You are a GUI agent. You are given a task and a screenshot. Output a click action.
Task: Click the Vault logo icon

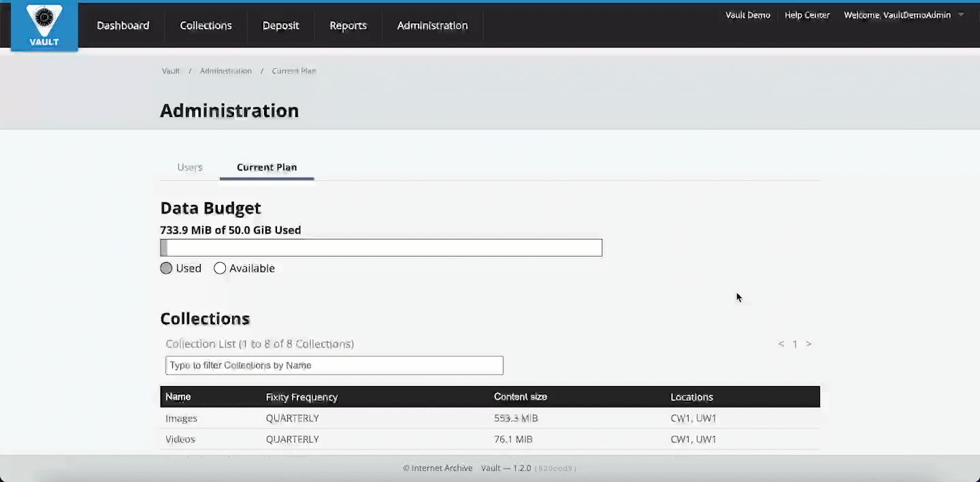point(44,26)
